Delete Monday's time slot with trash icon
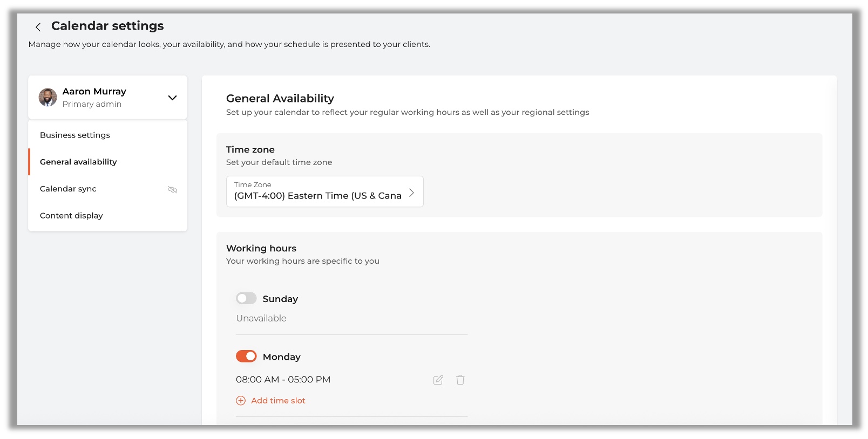868x439 pixels. pyautogui.click(x=460, y=380)
